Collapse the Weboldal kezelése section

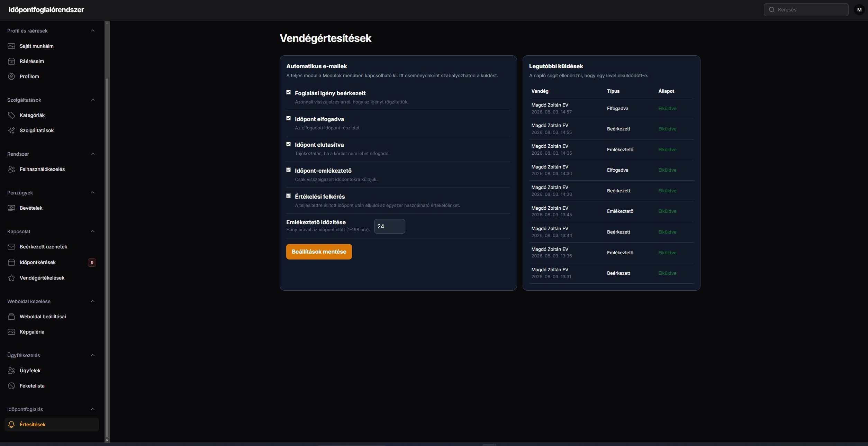tap(92, 301)
